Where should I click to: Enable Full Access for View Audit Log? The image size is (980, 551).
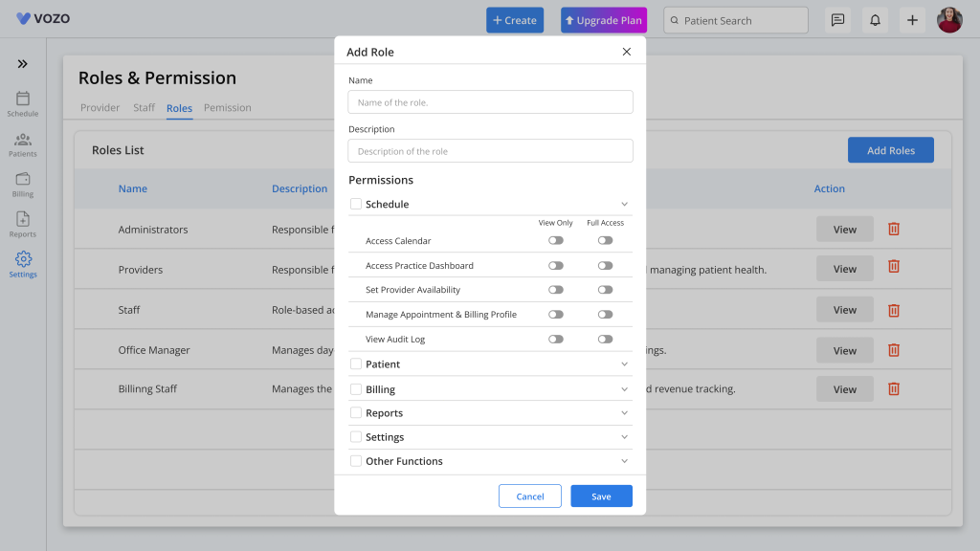[x=605, y=340]
